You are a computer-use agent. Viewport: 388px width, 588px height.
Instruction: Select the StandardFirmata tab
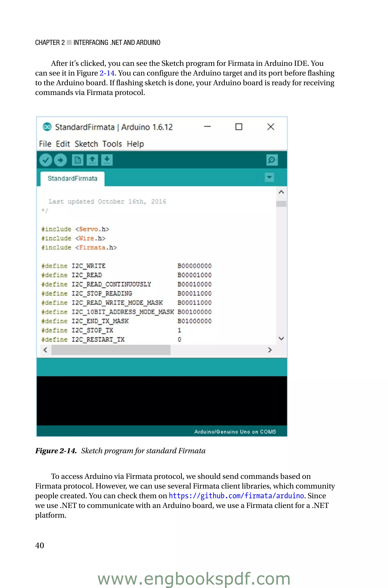coord(73,179)
